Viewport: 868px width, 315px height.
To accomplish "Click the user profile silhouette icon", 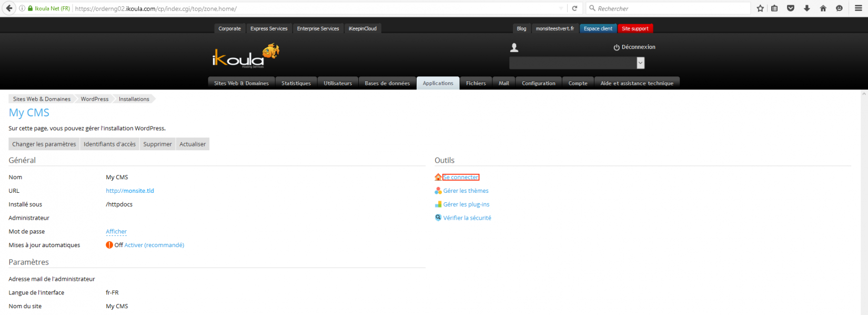I will 514,47.
